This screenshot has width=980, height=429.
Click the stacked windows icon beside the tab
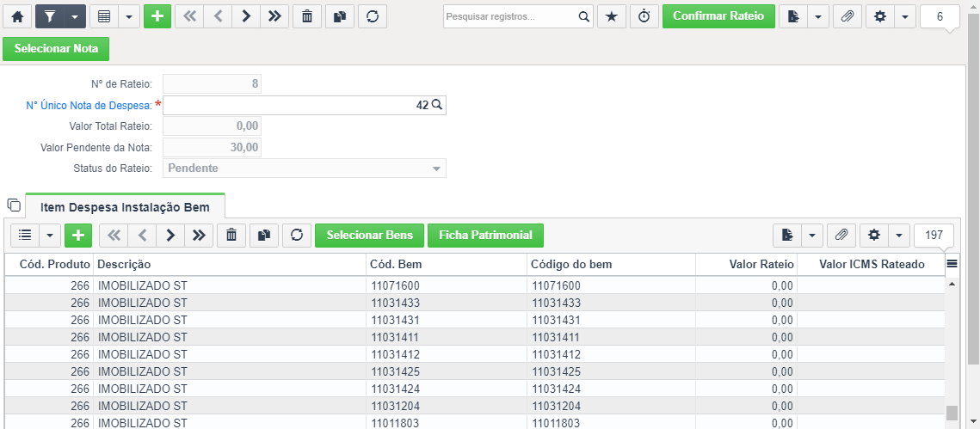pyautogui.click(x=13, y=205)
